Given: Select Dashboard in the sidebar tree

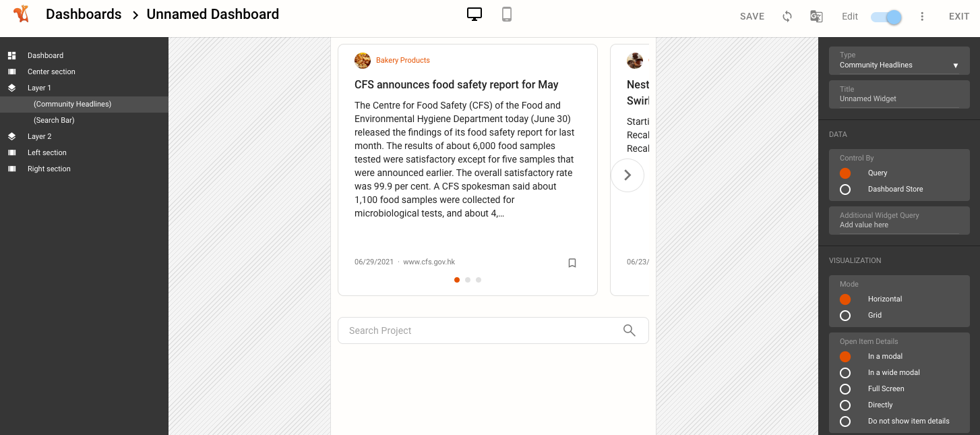Looking at the screenshot, I should point(84,55).
